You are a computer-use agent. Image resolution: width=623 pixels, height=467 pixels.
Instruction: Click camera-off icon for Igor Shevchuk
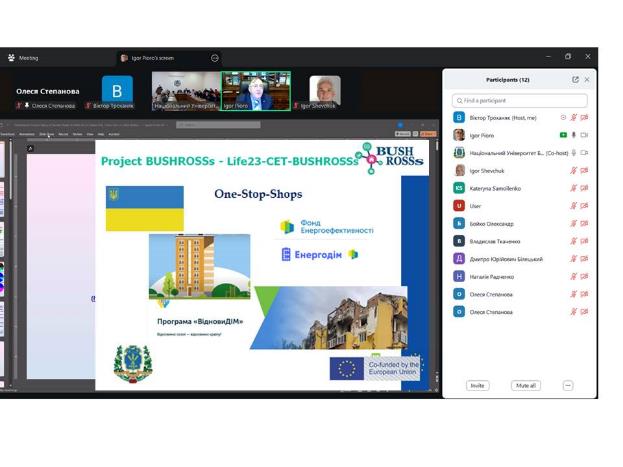tap(584, 171)
